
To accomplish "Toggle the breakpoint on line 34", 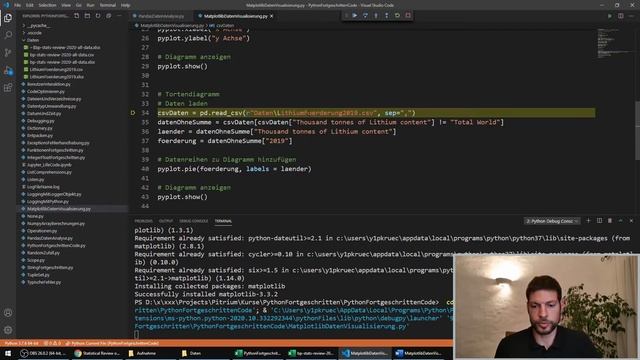I will coord(133,113).
